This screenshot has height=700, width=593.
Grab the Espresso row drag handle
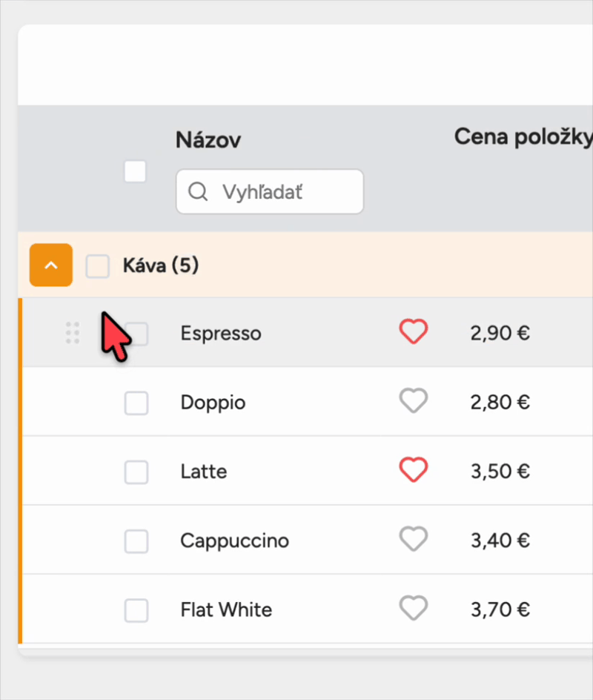coord(73,333)
